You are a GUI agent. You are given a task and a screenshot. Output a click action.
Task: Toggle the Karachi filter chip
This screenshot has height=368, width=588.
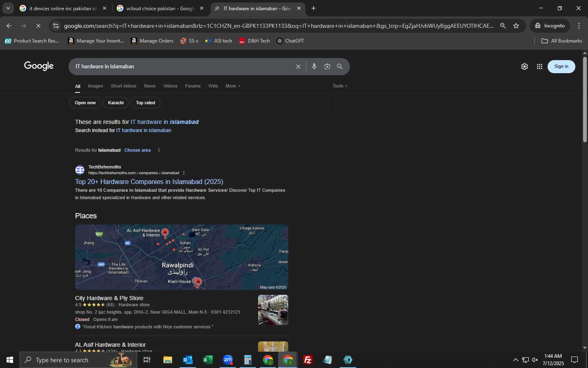(116, 103)
